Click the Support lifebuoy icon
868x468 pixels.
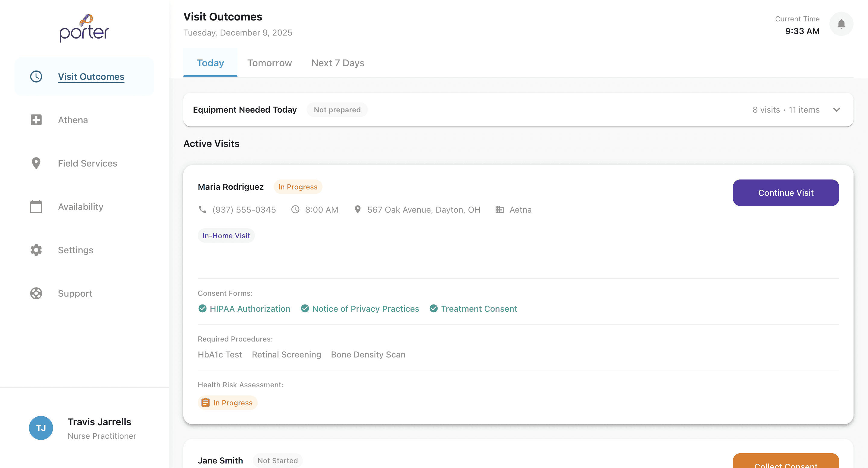(36, 293)
